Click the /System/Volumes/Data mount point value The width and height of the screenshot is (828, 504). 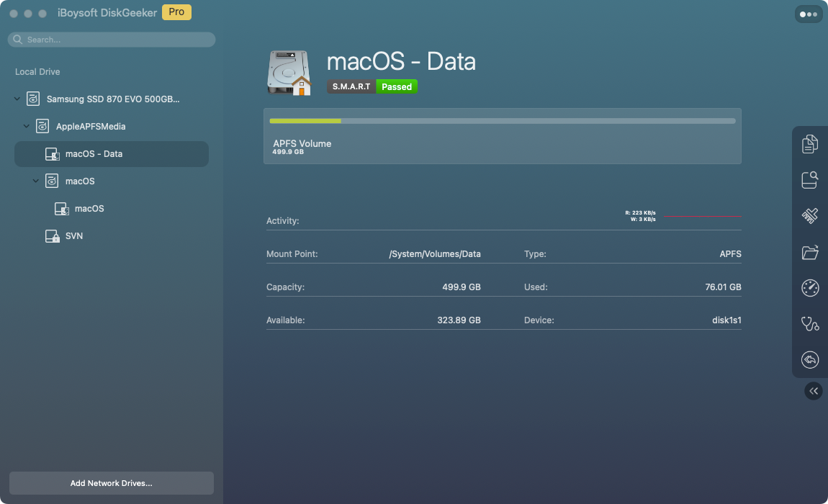[x=435, y=254]
